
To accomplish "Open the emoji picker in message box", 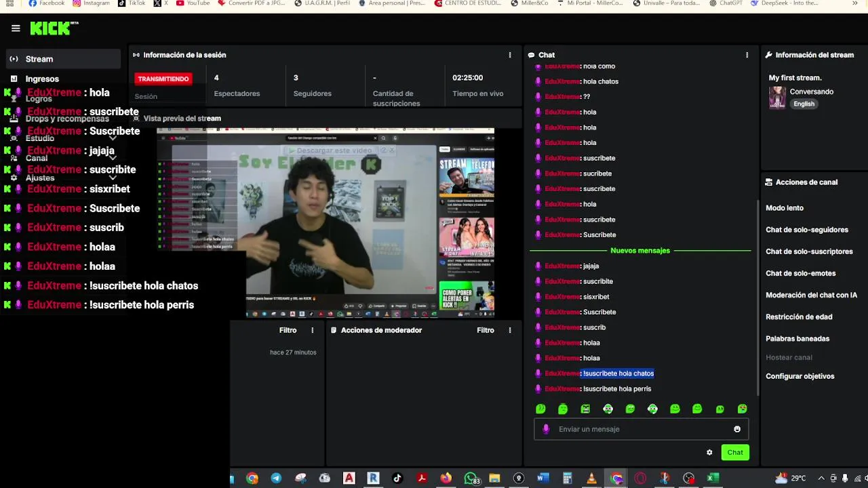I will (737, 429).
